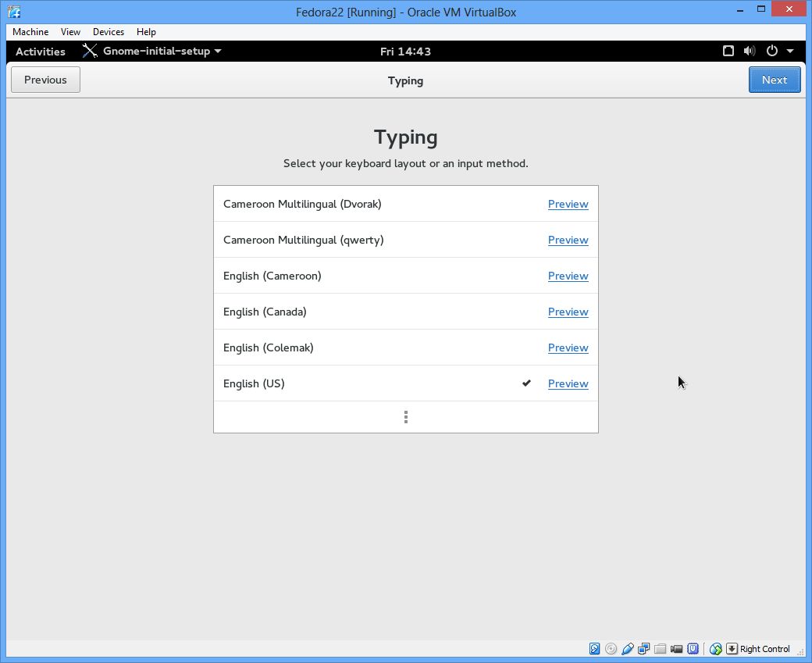Choose English (Canada) keyboard layout
The width and height of the screenshot is (812, 663).
click(406, 312)
